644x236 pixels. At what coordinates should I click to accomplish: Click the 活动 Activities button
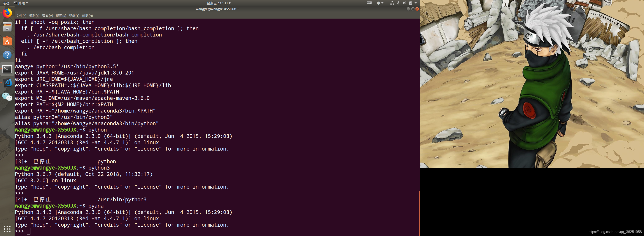[x=6, y=3]
